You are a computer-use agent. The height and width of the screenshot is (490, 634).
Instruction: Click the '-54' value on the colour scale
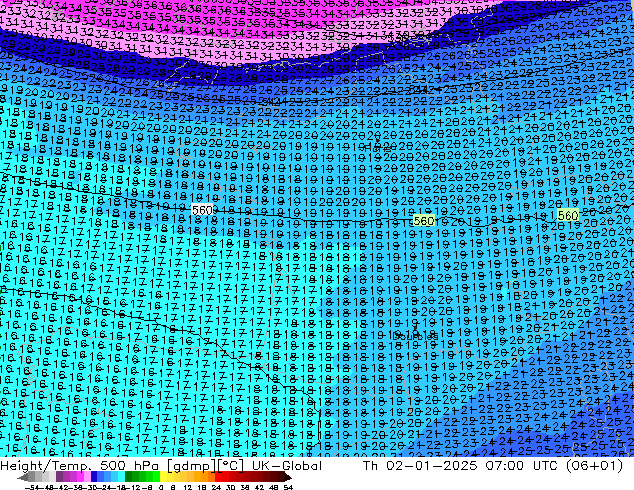click(x=32, y=487)
